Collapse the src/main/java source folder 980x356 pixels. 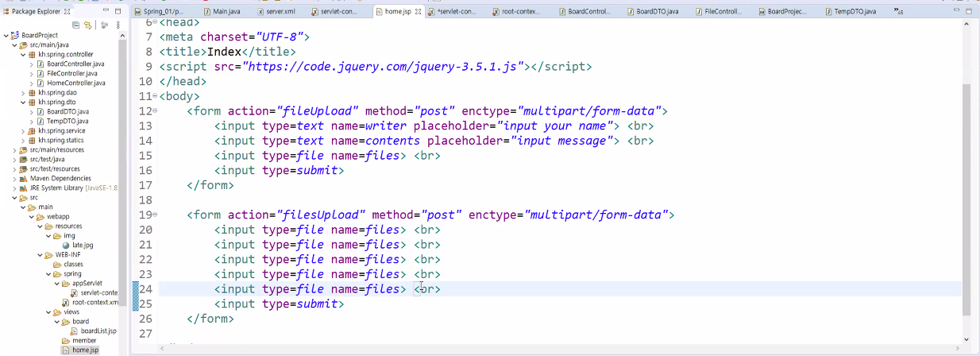(x=14, y=45)
